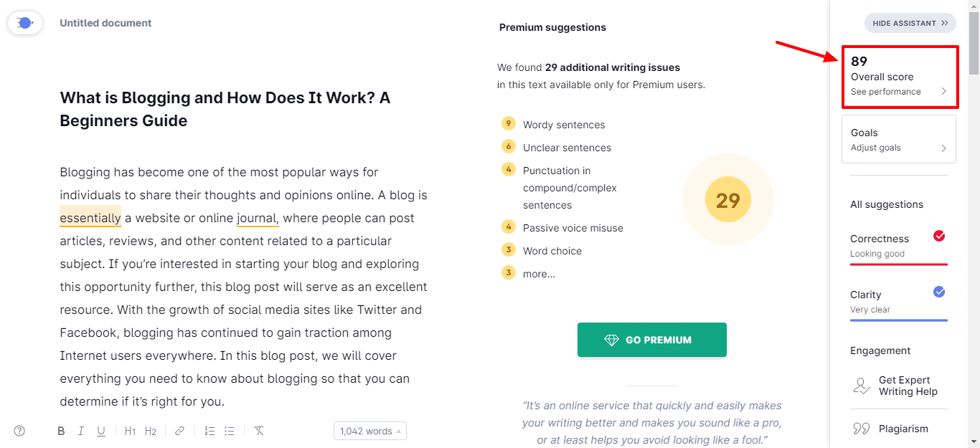980x448 pixels.
Task: Open the Grammarly menu icon top-left
Action: point(24,23)
